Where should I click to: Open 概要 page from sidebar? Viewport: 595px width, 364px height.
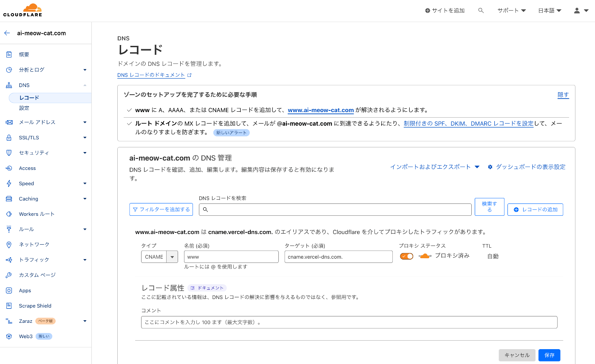pyautogui.click(x=24, y=54)
